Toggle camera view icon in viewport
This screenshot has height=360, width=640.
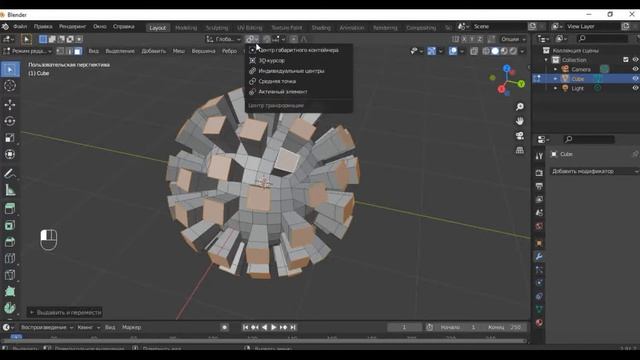coord(520,136)
